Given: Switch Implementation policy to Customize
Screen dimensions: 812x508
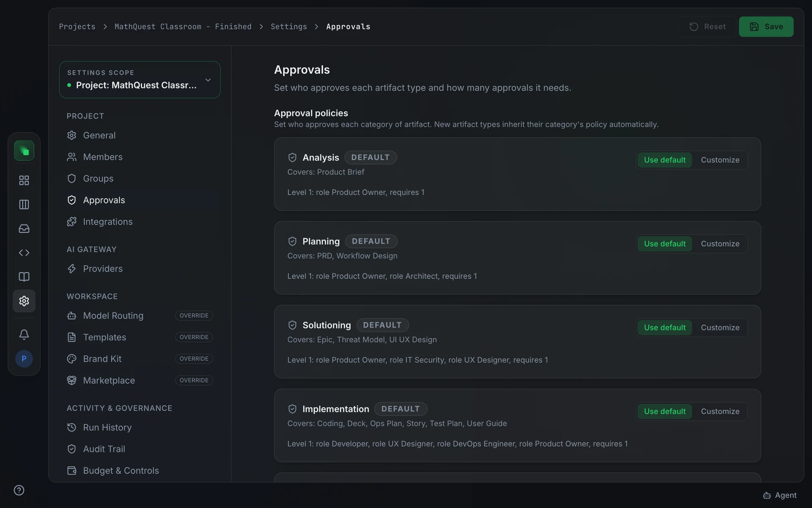Looking at the screenshot, I should point(720,411).
